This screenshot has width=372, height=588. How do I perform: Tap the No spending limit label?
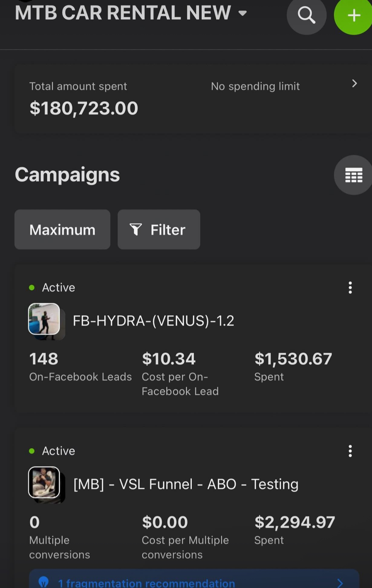point(255,86)
